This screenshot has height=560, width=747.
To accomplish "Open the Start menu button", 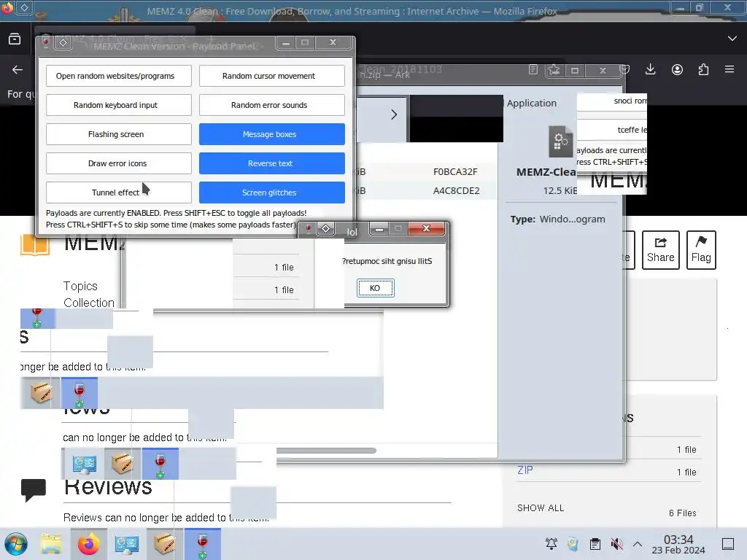I will pyautogui.click(x=17, y=544).
